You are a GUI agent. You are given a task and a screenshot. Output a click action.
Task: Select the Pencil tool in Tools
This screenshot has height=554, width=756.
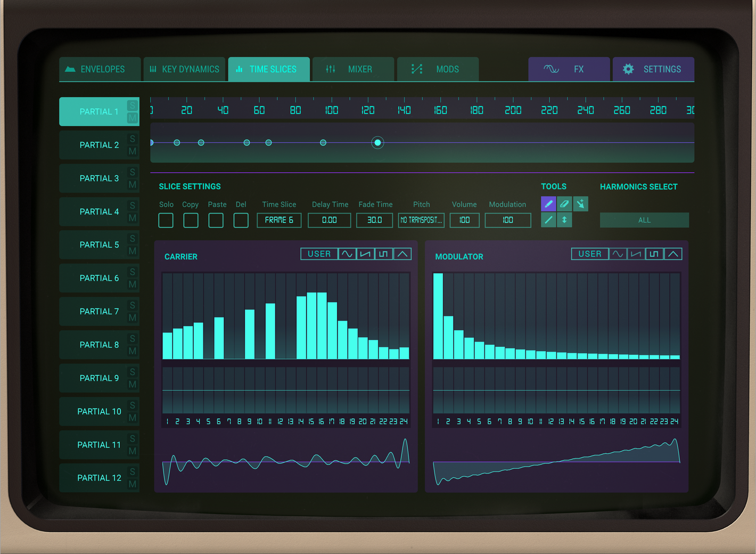tap(548, 203)
